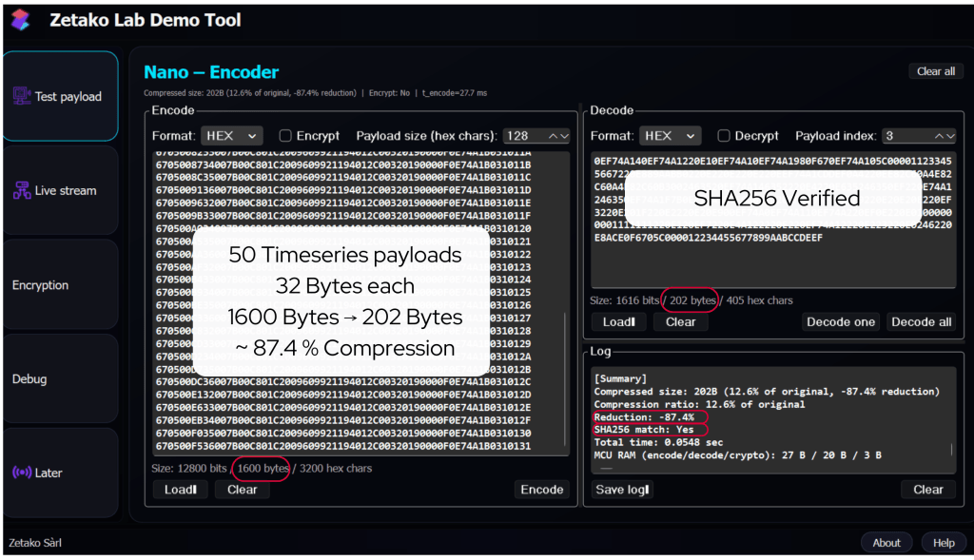Enable the Encrypt checkbox

pos(285,136)
